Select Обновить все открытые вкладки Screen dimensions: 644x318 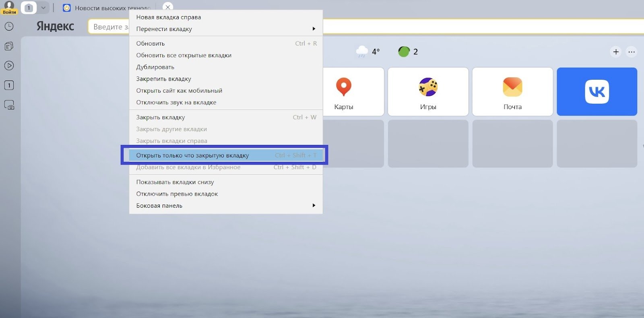226,55
